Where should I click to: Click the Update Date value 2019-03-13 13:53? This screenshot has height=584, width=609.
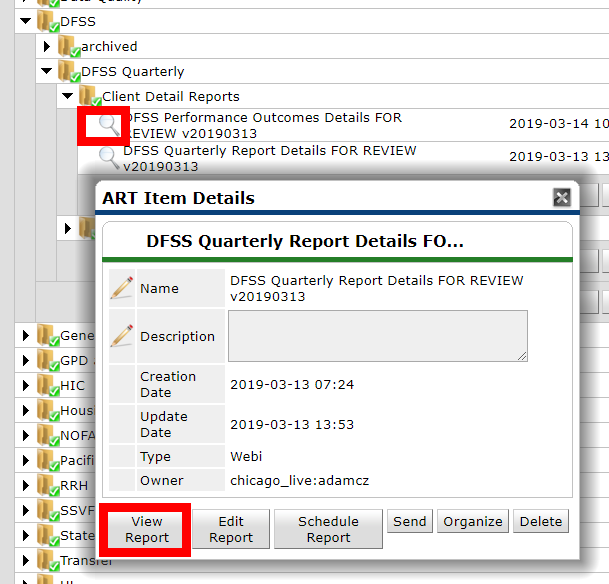tap(292, 424)
